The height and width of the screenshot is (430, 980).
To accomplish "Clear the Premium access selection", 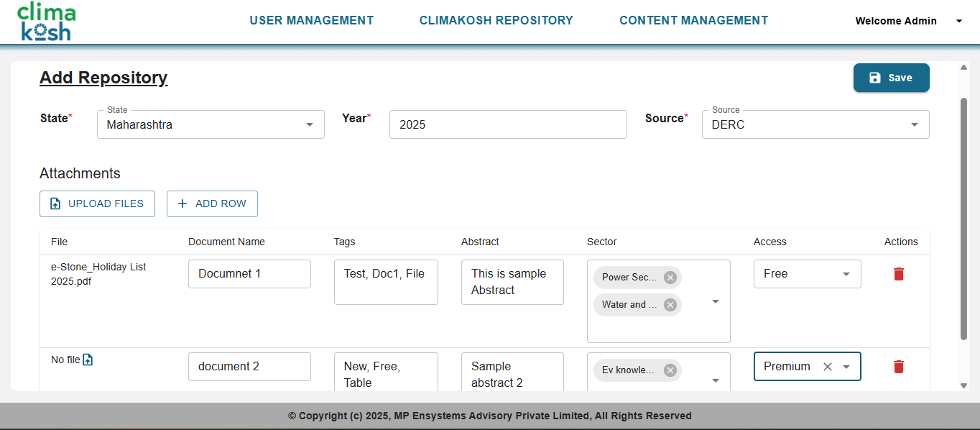I will click(x=827, y=367).
